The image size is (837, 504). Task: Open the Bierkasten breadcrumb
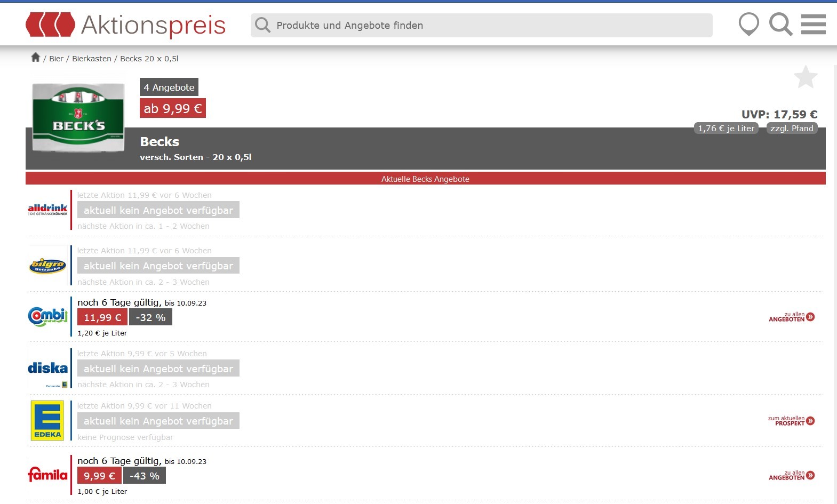[92, 59]
